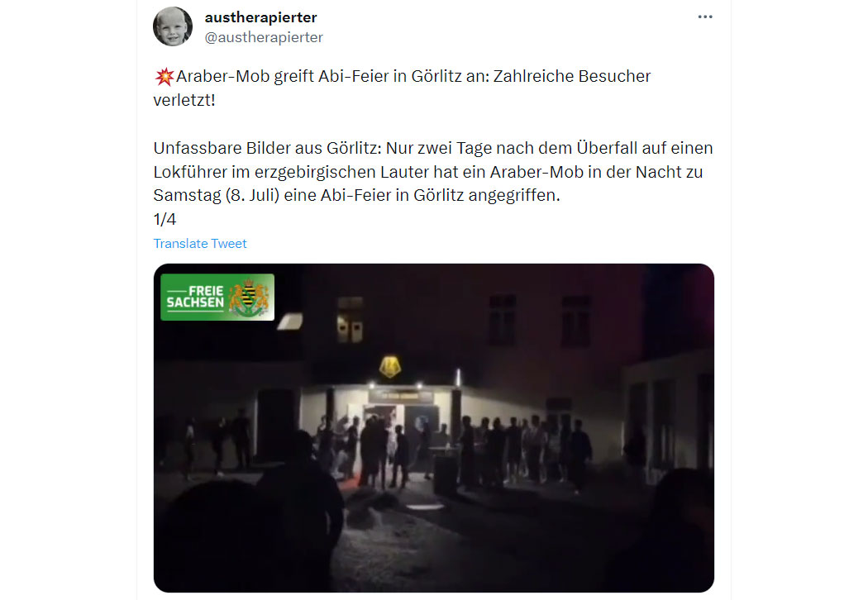The image size is (868, 600).
Task: Click the lit upper window in the video
Action: (350, 320)
